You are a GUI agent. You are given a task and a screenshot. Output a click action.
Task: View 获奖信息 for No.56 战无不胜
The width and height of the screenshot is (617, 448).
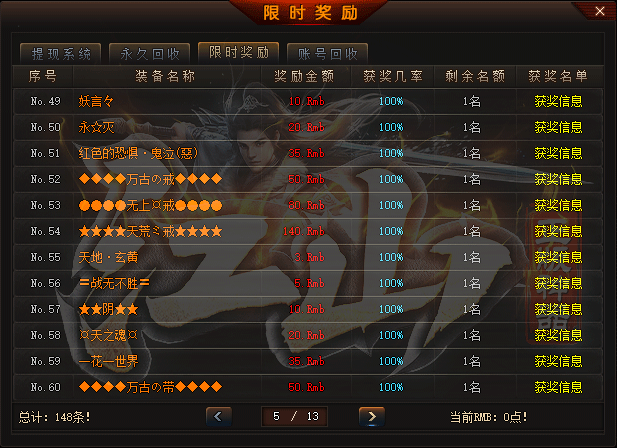click(558, 283)
